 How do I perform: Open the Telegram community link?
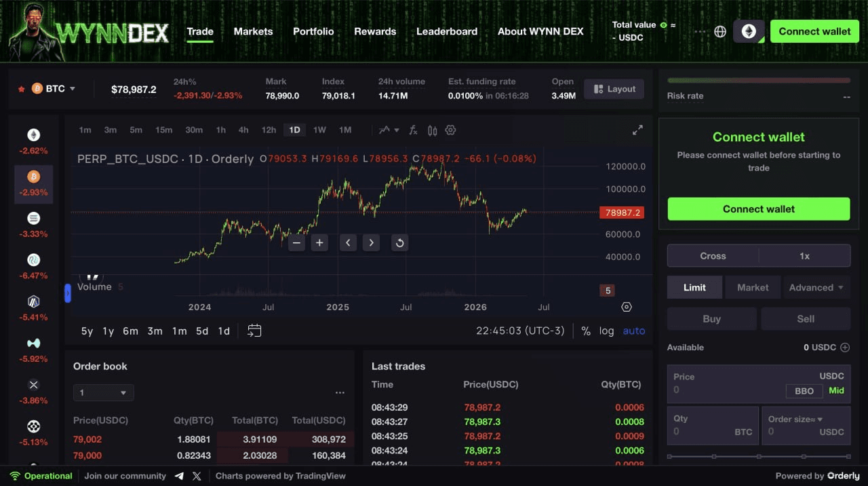(179, 476)
